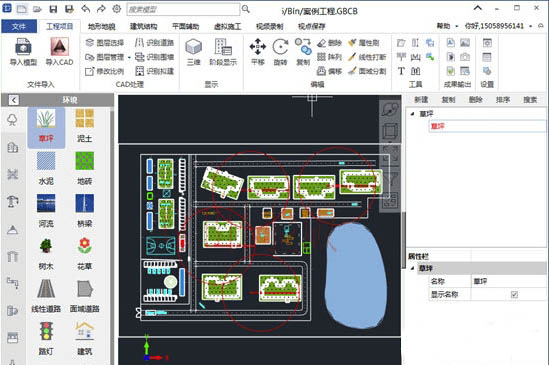Image resolution: width=549 pixels, height=365 pixels.
Task: Open the 帮助 help dropdown
Action: (x=447, y=26)
